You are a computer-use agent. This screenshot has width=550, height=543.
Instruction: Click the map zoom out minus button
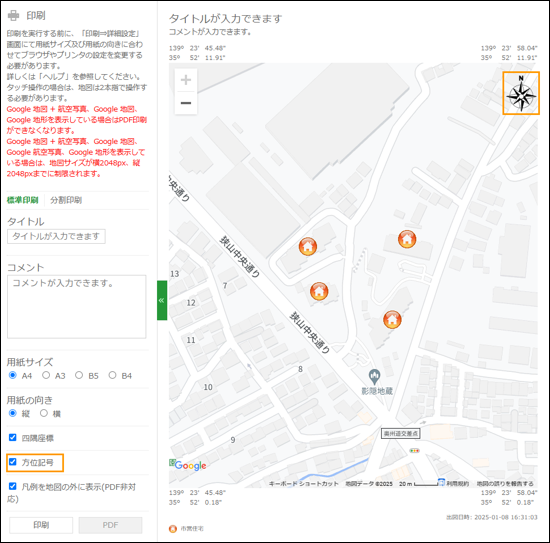186,103
